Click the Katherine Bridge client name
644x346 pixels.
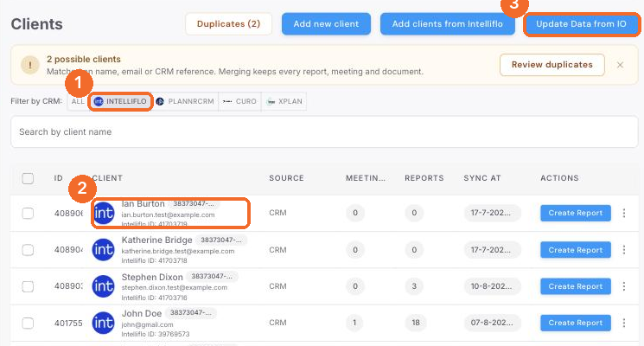(x=156, y=240)
